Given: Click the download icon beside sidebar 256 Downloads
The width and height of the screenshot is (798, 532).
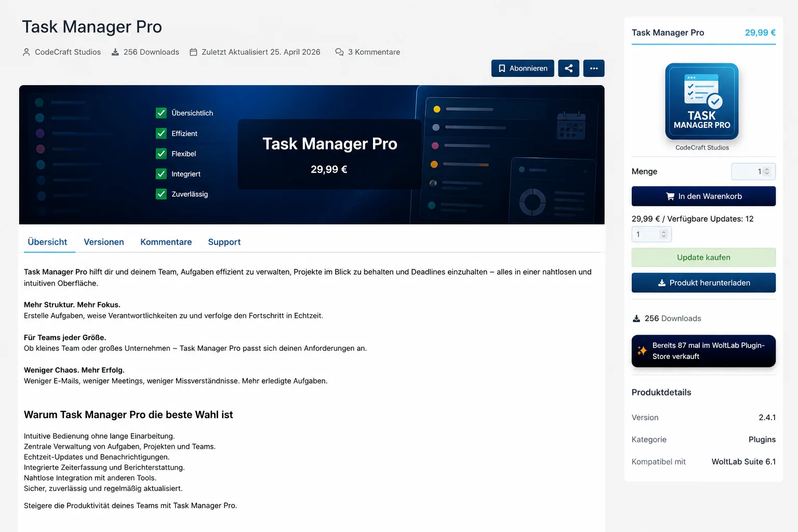Looking at the screenshot, I should click(x=636, y=318).
